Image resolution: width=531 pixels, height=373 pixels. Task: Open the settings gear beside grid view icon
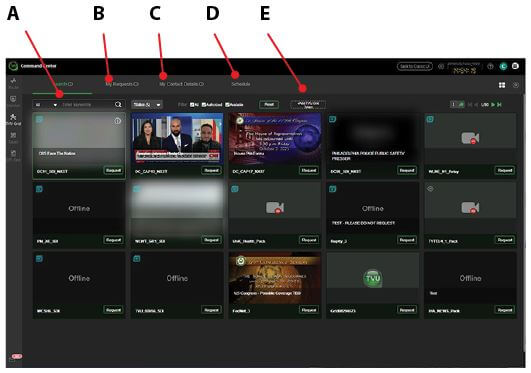pyautogui.click(x=515, y=85)
